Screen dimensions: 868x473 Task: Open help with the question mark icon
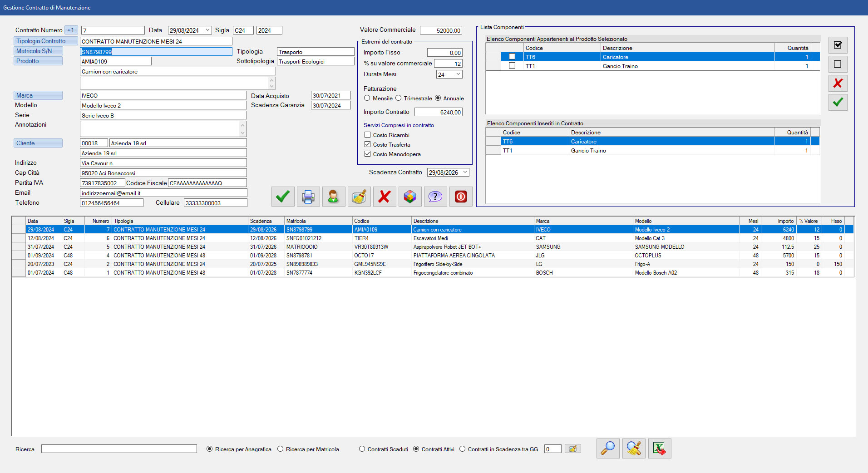[x=435, y=197]
